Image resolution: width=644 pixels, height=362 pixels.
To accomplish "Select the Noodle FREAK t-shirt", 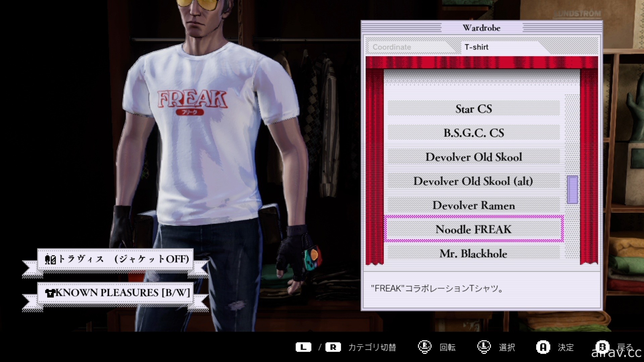I will click(474, 229).
